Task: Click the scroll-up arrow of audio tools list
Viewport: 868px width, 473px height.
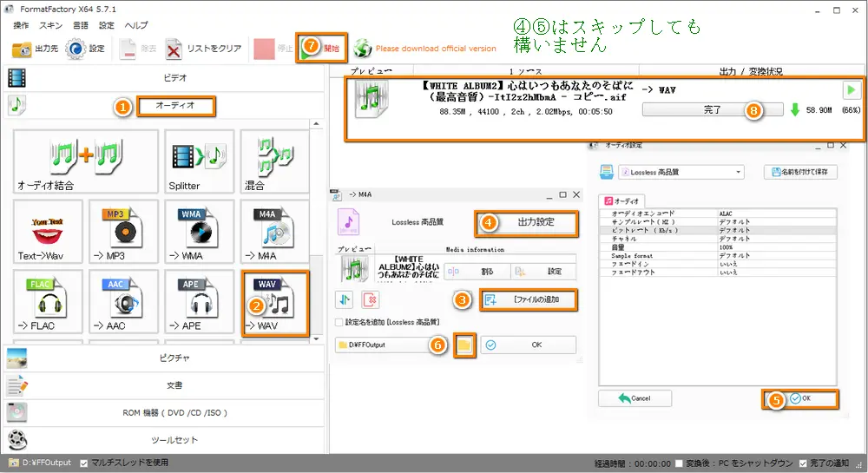Action: tap(316, 123)
